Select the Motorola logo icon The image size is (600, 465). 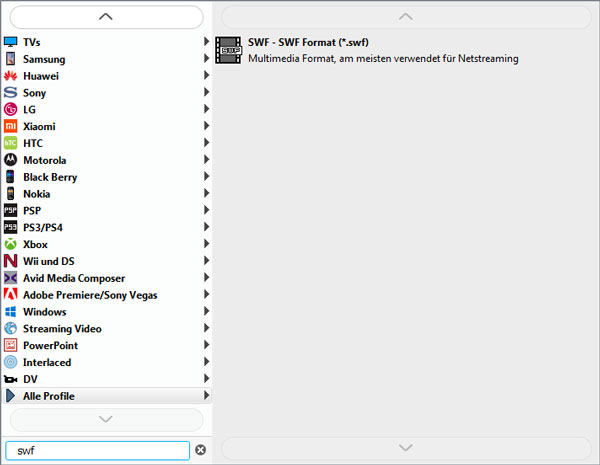(x=11, y=160)
